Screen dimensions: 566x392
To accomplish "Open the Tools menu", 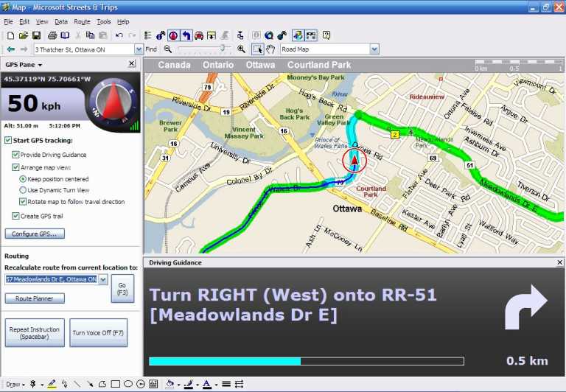I will (103, 22).
